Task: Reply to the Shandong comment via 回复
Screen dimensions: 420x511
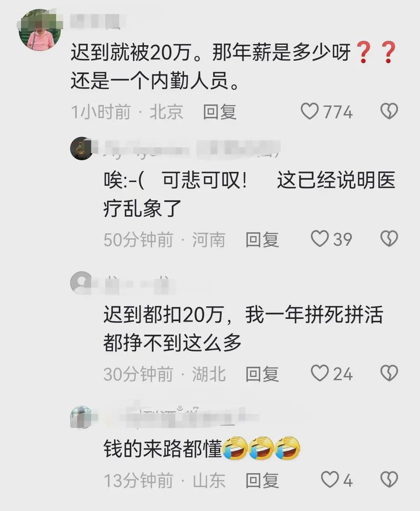Action: pyautogui.click(x=262, y=481)
